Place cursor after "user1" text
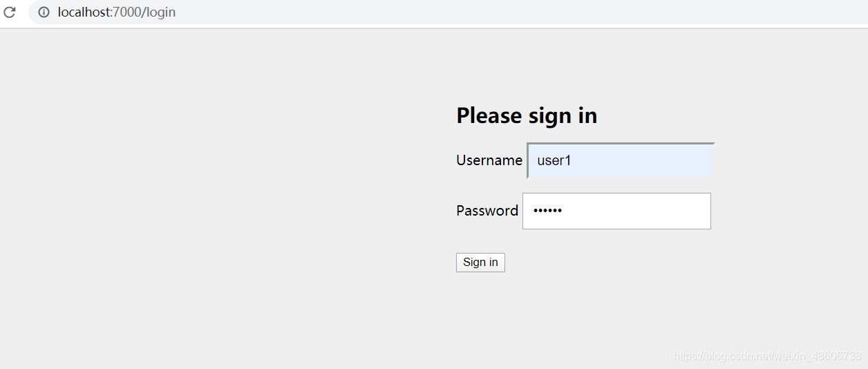This screenshot has height=369, width=868. tap(573, 160)
